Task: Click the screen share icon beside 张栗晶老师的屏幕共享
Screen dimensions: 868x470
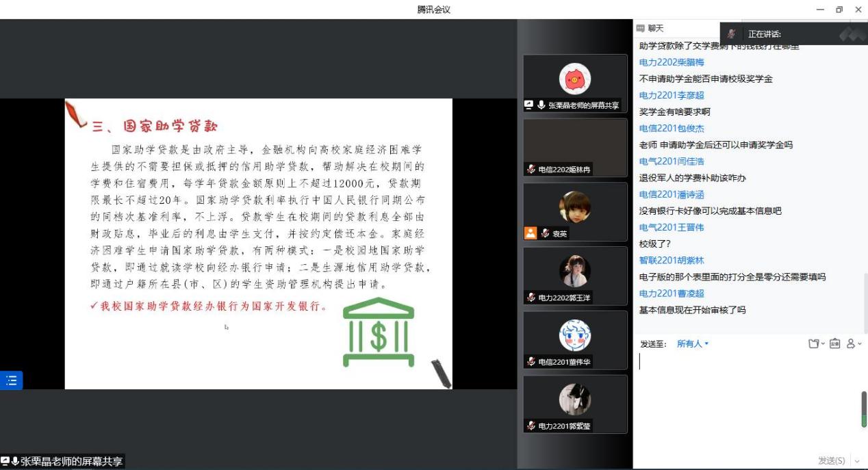Action: [528, 106]
